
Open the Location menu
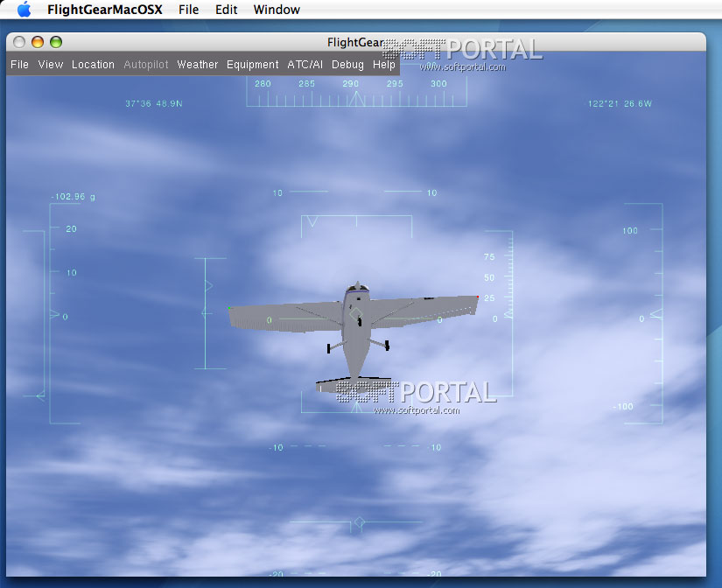click(x=93, y=65)
